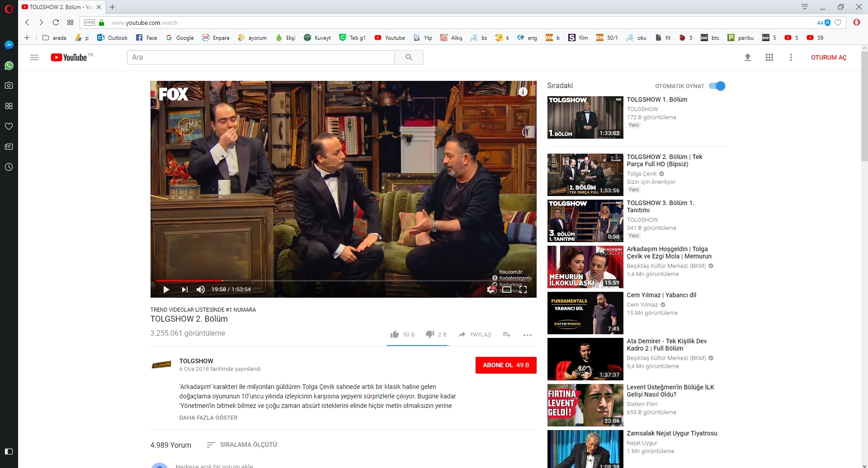Open Speed Dial from the sidebar

9,106
